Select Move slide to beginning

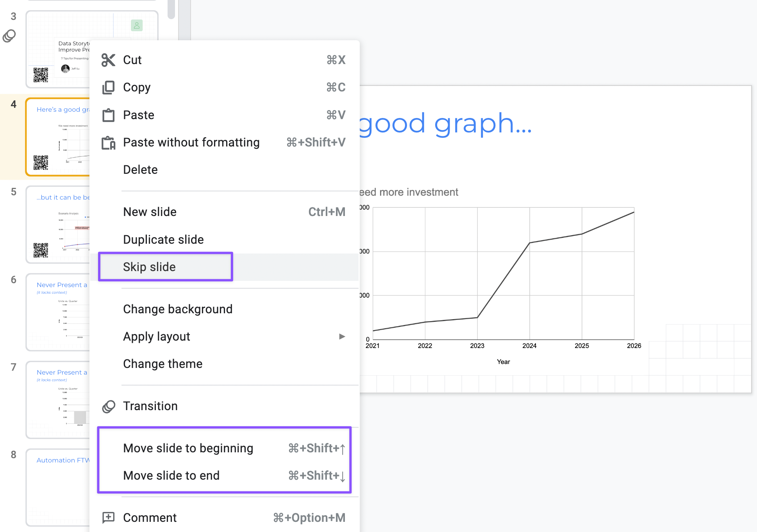[188, 448]
